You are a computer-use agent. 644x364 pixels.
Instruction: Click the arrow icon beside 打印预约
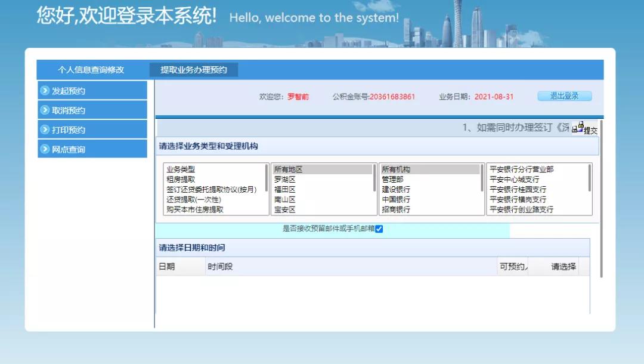coord(44,129)
